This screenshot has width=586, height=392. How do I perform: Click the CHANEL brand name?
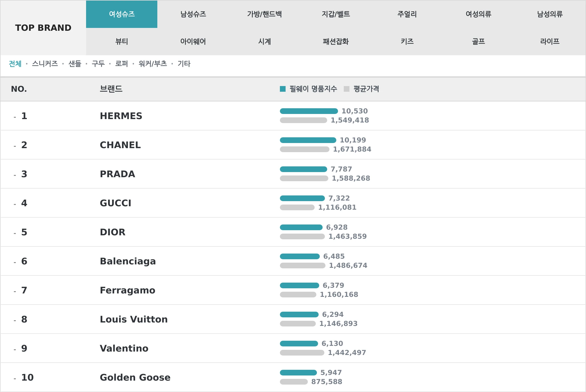[120, 145]
